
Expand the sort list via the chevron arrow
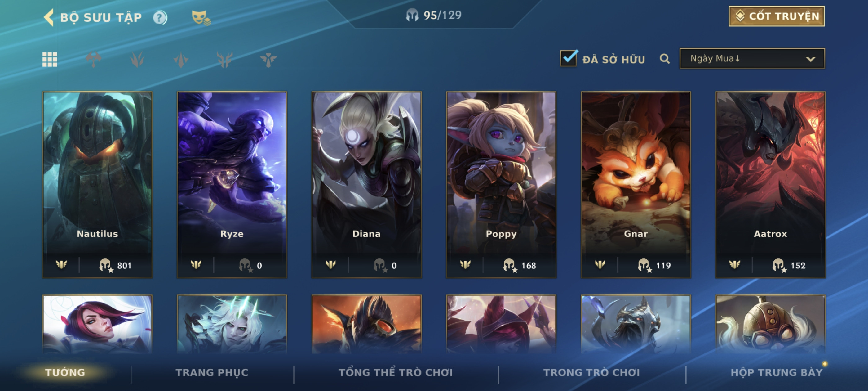[x=810, y=59]
